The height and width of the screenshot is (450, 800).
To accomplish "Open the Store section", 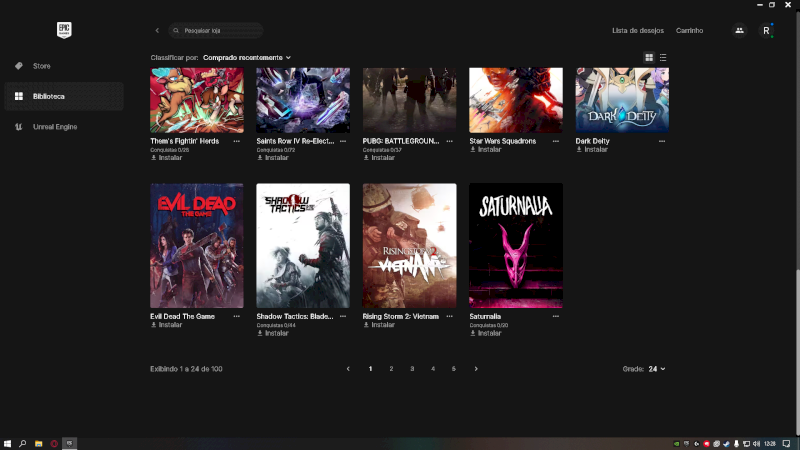I will click(64, 66).
